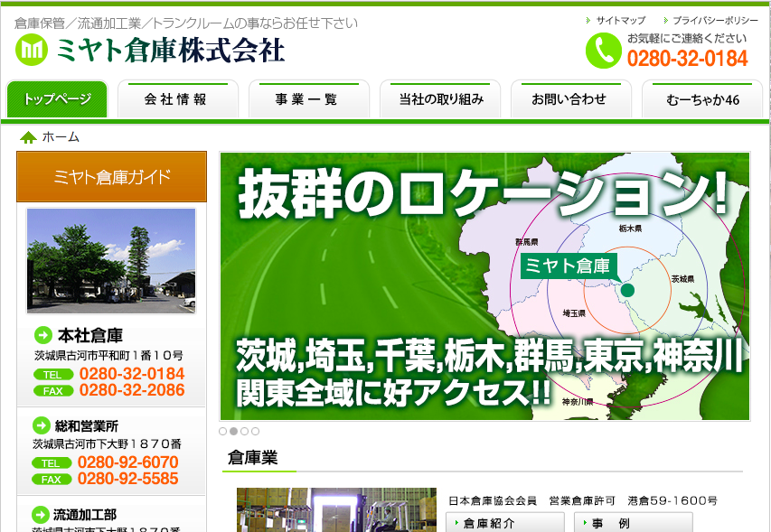
Task: Click the warehouse photo with trees
Action: point(111,260)
